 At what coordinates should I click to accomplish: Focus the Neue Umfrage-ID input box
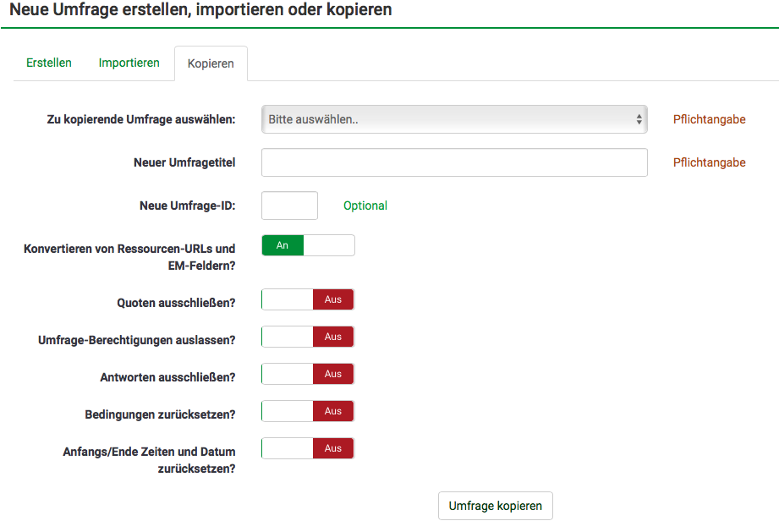(x=289, y=206)
